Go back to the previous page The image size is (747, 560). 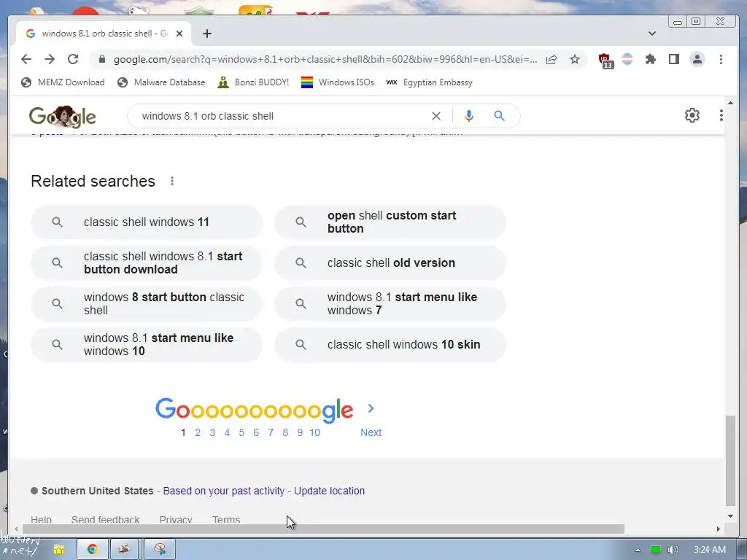click(x=26, y=59)
